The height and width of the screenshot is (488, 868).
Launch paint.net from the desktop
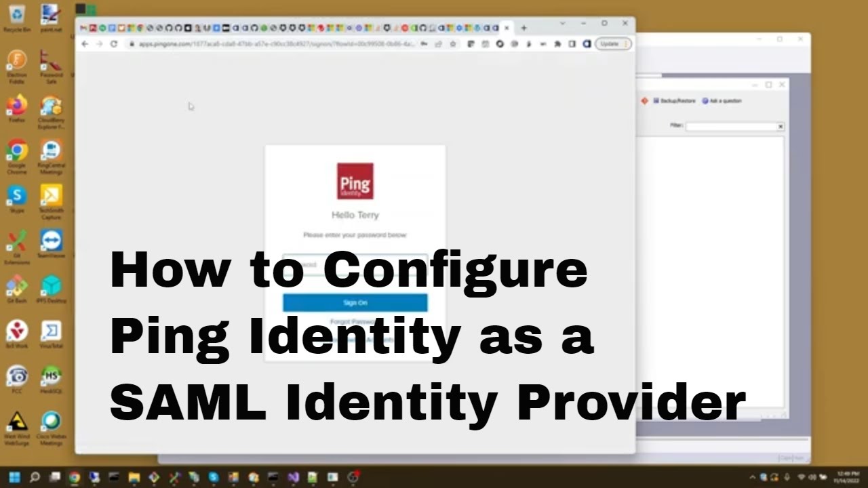click(x=51, y=18)
